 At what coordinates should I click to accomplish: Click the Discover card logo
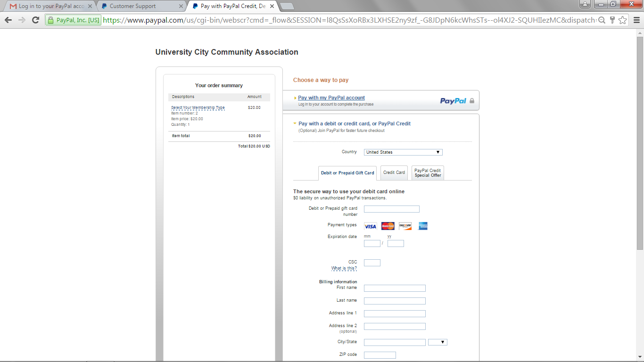tap(405, 226)
